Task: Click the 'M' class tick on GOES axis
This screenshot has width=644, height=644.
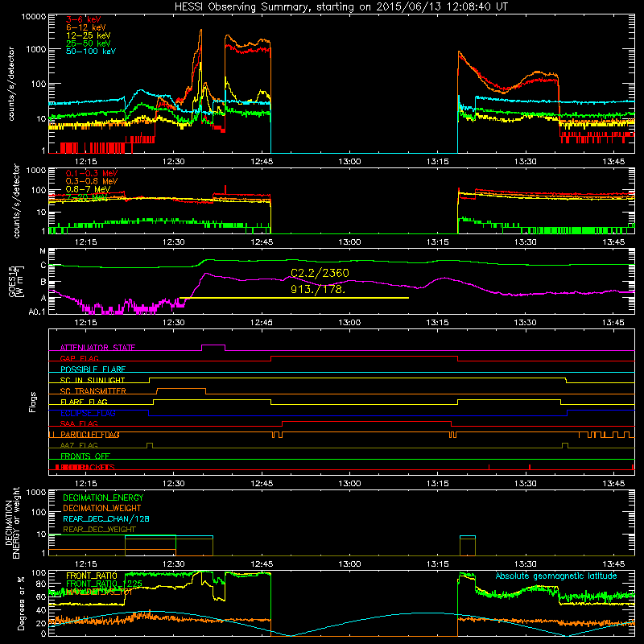Action: (x=43, y=251)
